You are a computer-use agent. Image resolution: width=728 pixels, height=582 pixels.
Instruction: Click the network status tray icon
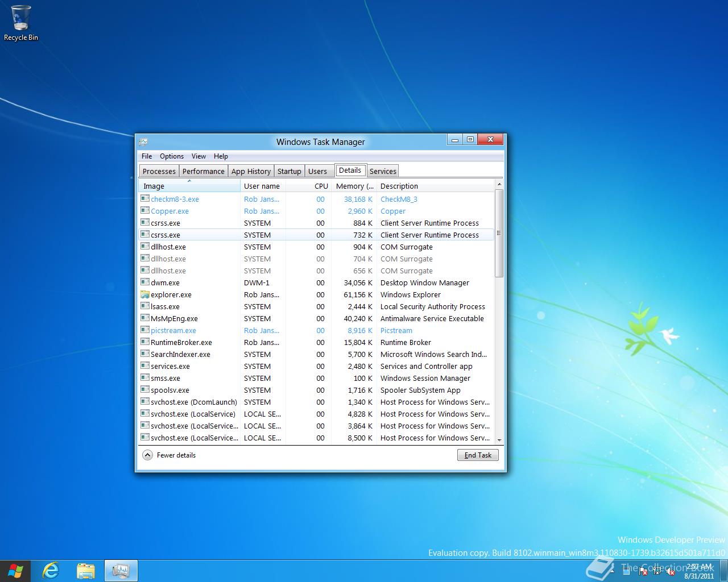click(x=656, y=572)
